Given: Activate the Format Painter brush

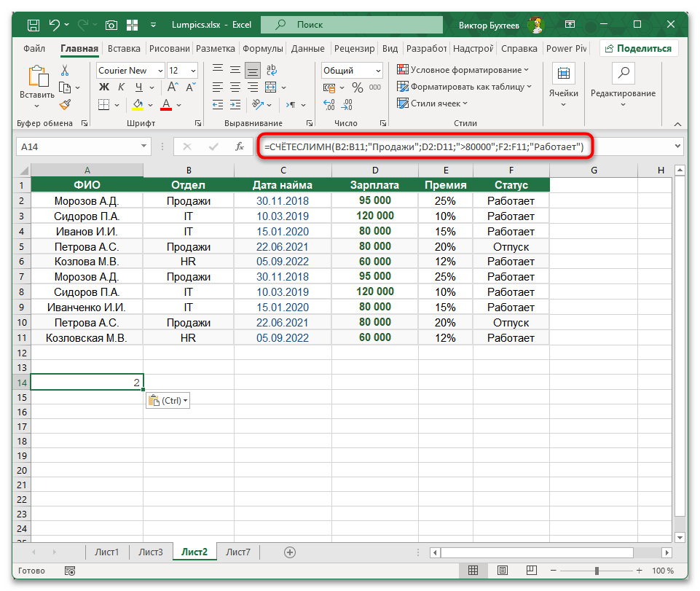Looking at the screenshot, I should 65,105.
